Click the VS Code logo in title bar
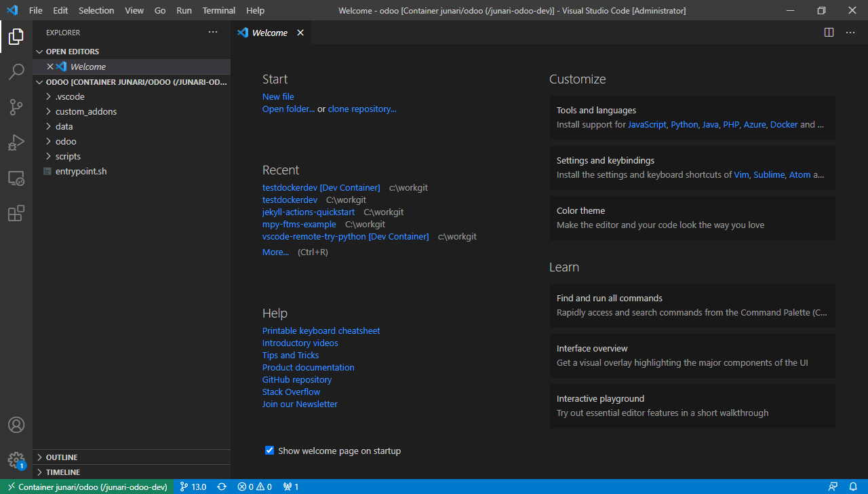Image resolution: width=868 pixels, height=494 pixels. click(x=12, y=10)
